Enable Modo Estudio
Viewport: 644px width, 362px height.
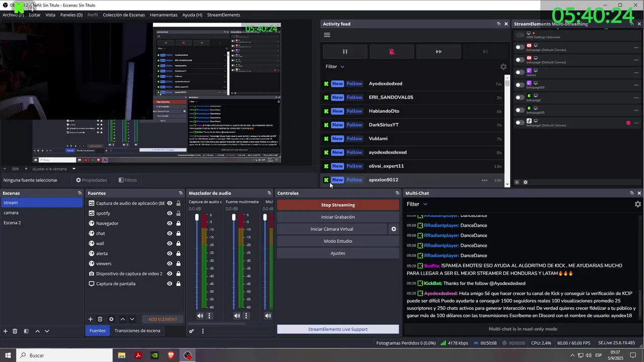coord(338,241)
